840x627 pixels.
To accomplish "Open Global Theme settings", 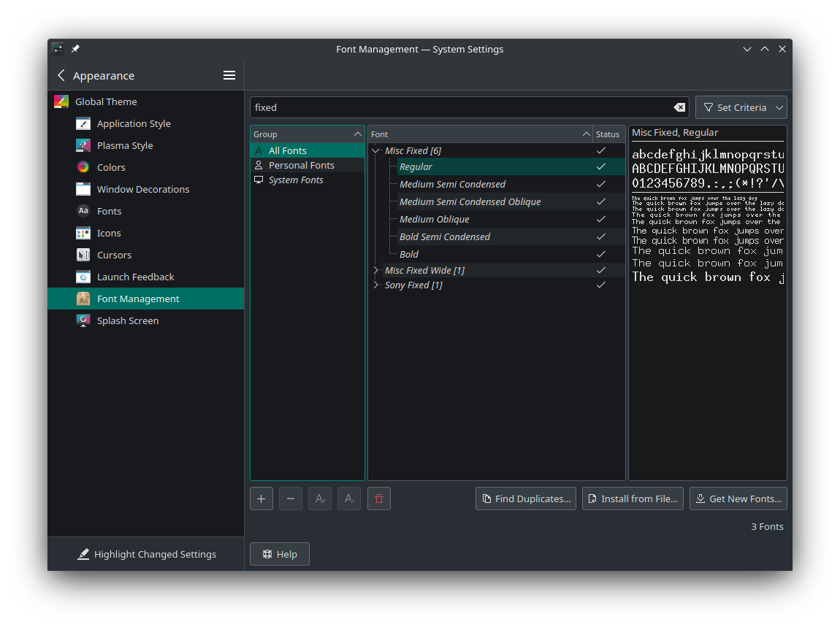I will coord(145,101).
